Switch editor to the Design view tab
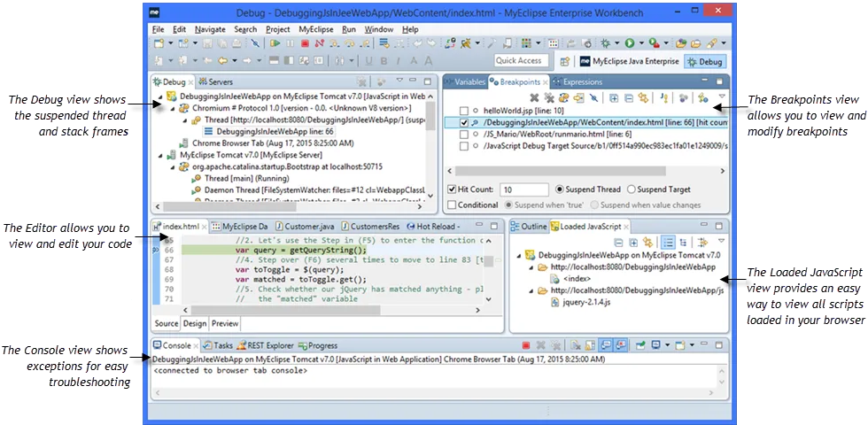This screenshot has width=868, height=425. pos(195,323)
